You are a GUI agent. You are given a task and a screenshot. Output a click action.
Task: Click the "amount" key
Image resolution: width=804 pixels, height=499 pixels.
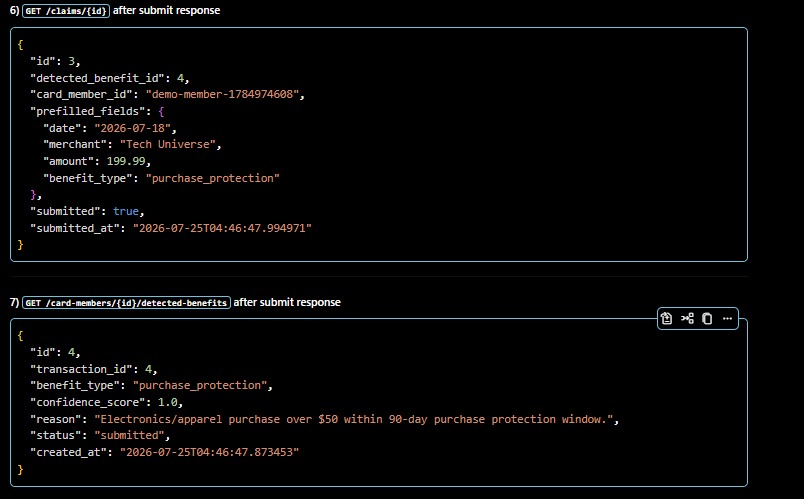click(68, 161)
